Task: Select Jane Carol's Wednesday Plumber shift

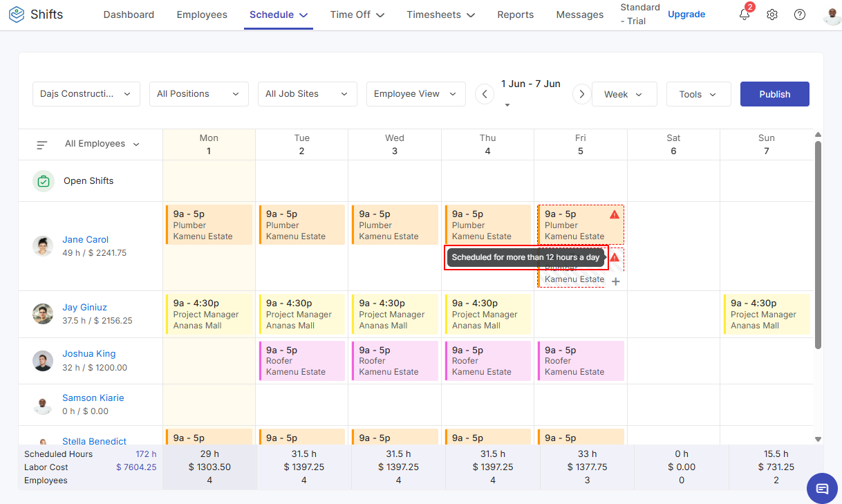Action: (395, 225)
